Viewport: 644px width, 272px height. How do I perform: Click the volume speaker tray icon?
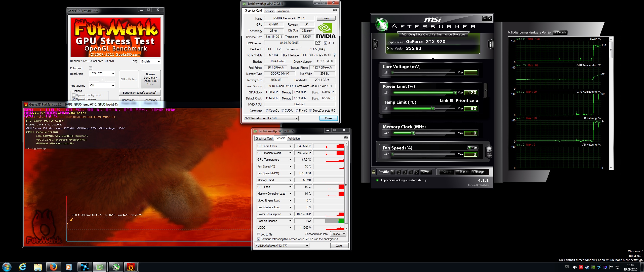coord(575,267)
